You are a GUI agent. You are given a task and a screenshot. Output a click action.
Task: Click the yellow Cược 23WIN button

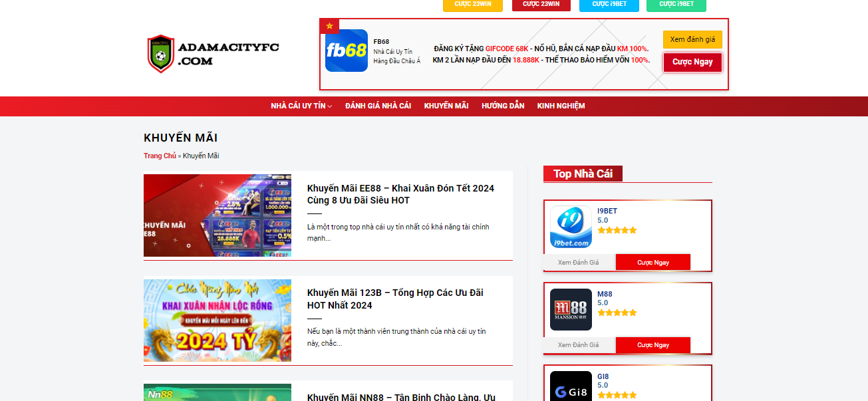coord(473,5)
